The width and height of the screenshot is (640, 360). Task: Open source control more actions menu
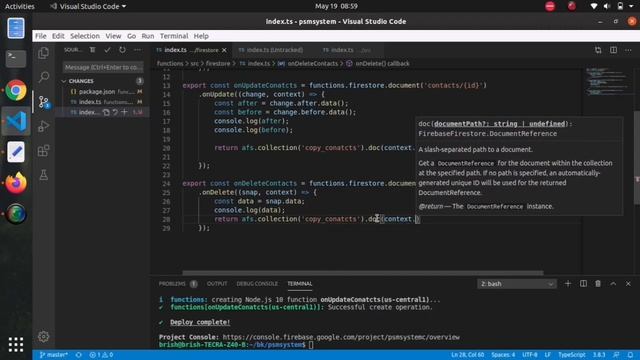[138, 50]
